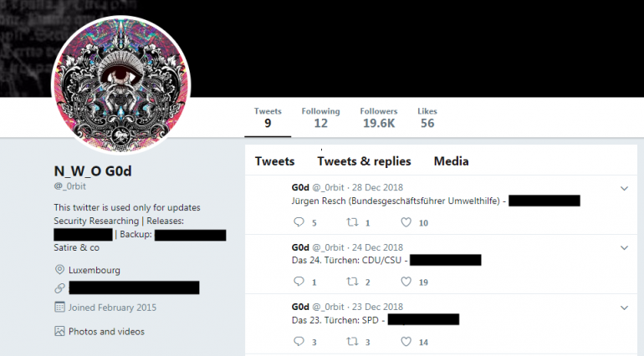644x356 pixels.
Task: Show the 56 Likes
Action: pyautogui.click(x=427, y=118)
